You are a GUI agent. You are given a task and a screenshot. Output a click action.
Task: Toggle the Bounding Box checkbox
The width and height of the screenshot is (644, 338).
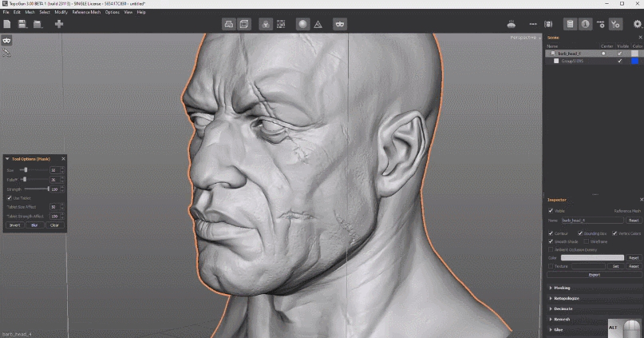tap(580, 233)
